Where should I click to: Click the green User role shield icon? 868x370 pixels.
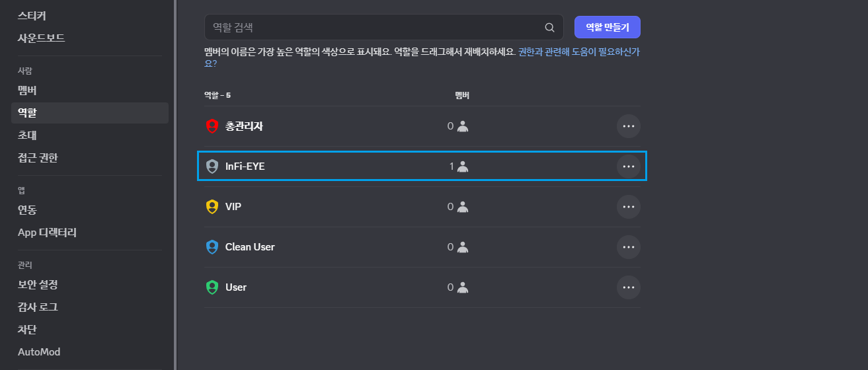pos(212,287)
